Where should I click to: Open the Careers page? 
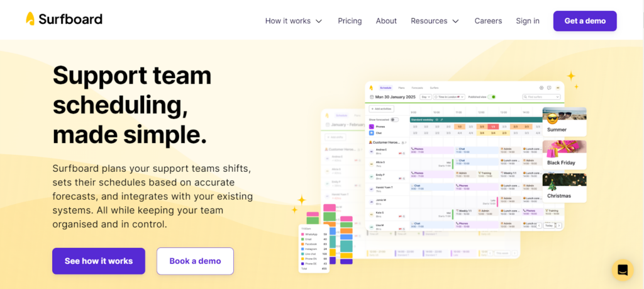click(488, 21)
